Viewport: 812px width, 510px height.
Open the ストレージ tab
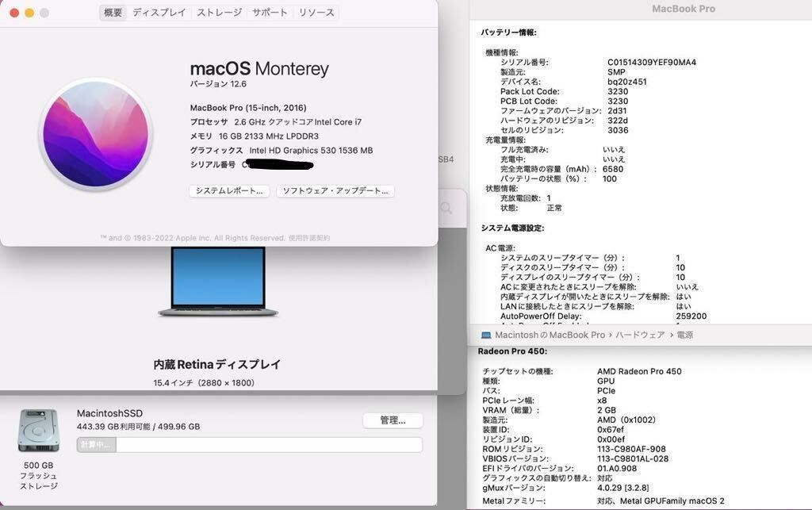(220, 13)
